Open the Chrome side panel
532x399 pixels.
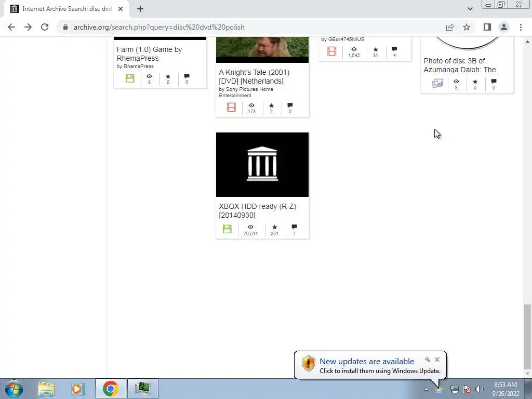pyautogui.click(x=487, y=27)
